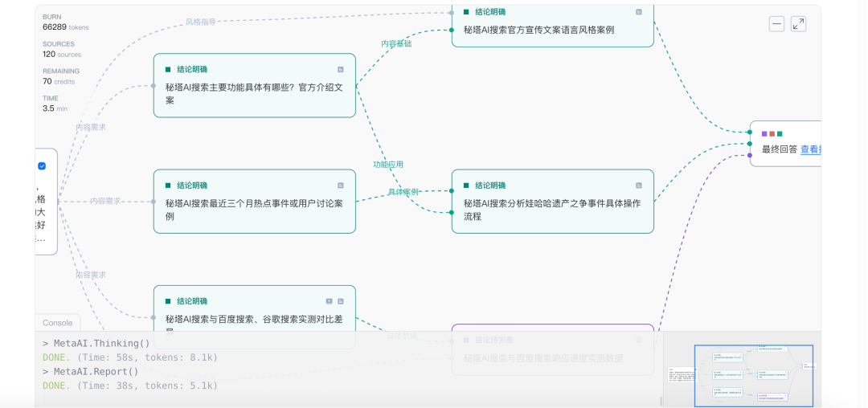The height and width of the screenshot is (408, 868).
Task: Click the console vertical scrollbar
Action: coord(661,401)
